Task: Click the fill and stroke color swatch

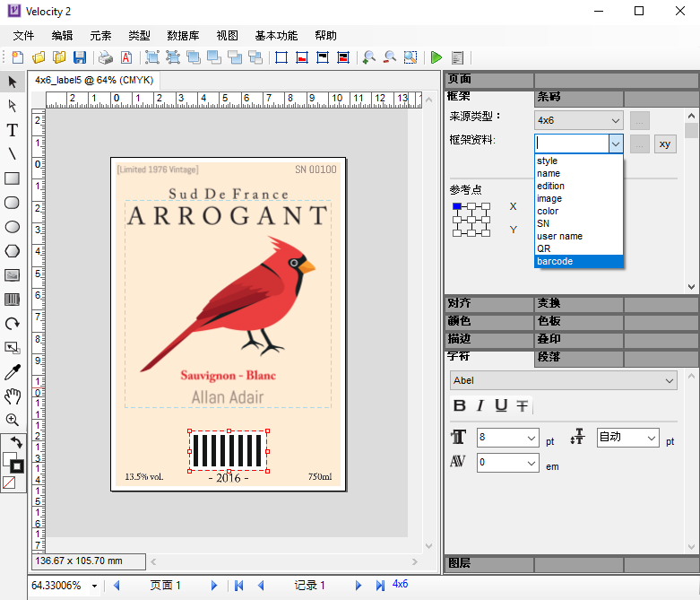Action: 13,463
